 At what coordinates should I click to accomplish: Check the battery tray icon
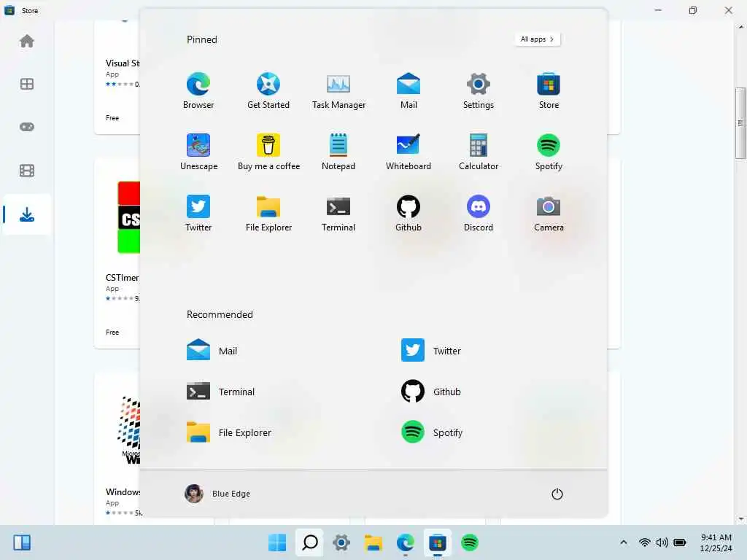680,542
